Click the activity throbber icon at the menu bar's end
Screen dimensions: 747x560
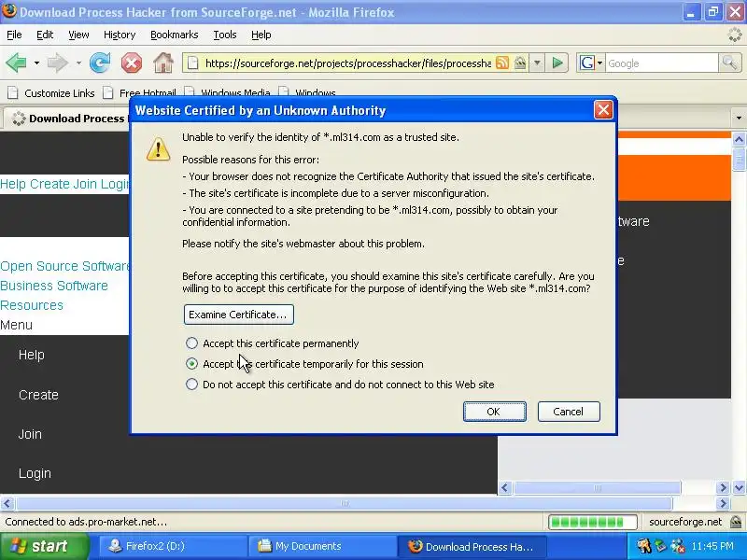point(736,35)
